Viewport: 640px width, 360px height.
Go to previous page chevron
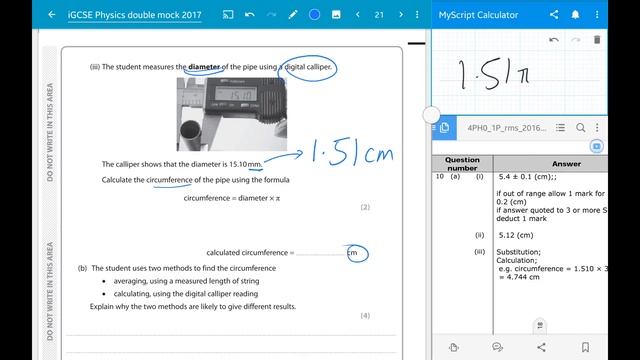point(358,15)
